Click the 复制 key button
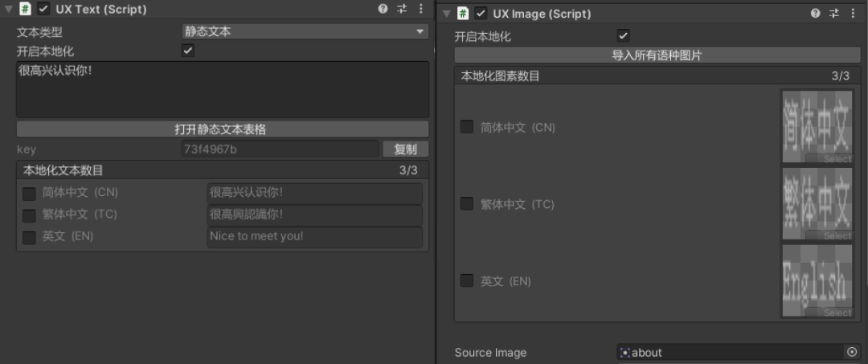This screenshot has width=868, height=364. (x=405, y=149)
